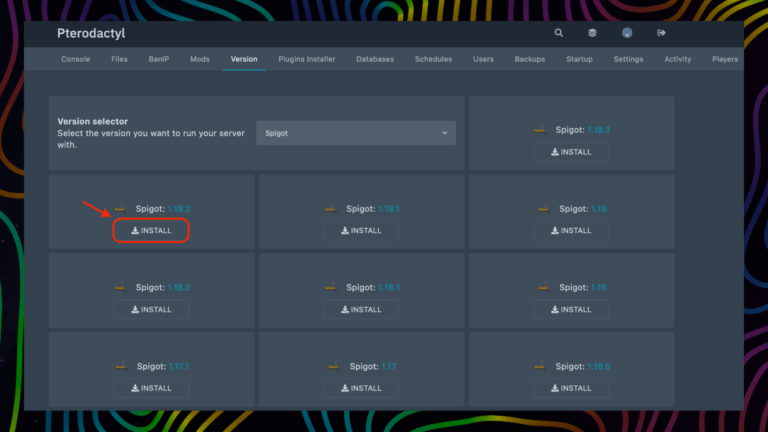Open the Databases tab

click(375, 59)
